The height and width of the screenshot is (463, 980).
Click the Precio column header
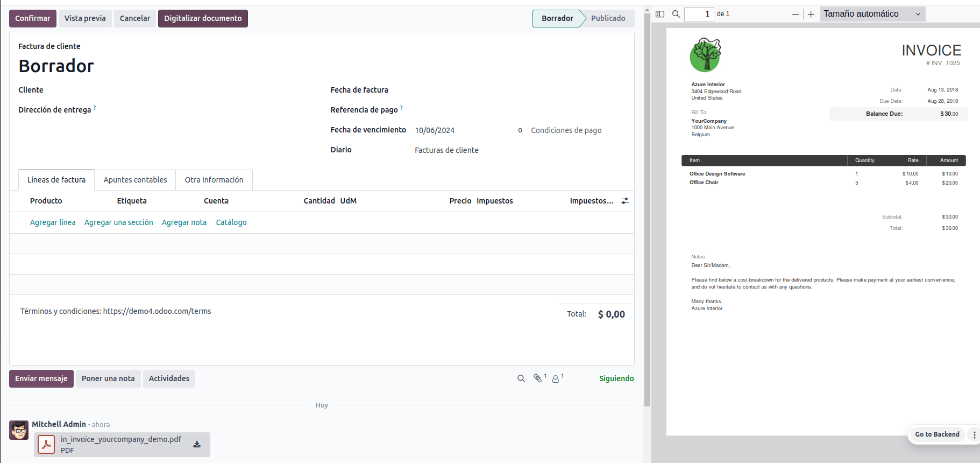(x=460, y=201)
